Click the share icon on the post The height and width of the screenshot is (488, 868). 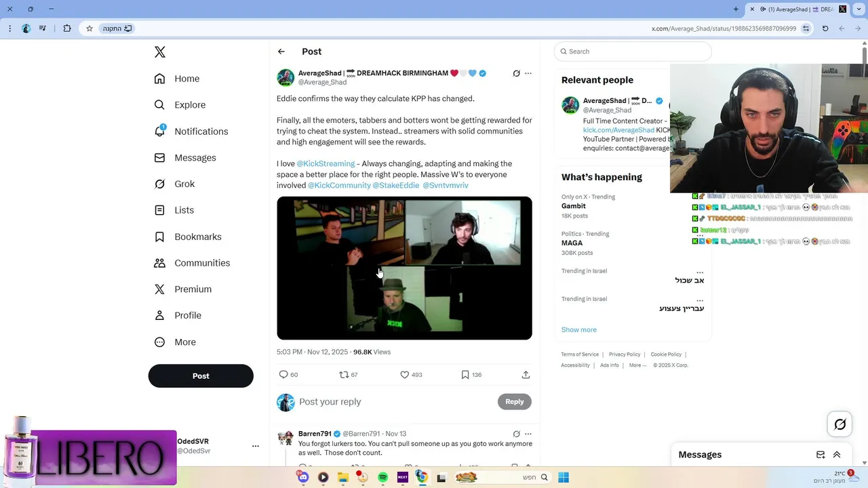(x=526, y=375)
